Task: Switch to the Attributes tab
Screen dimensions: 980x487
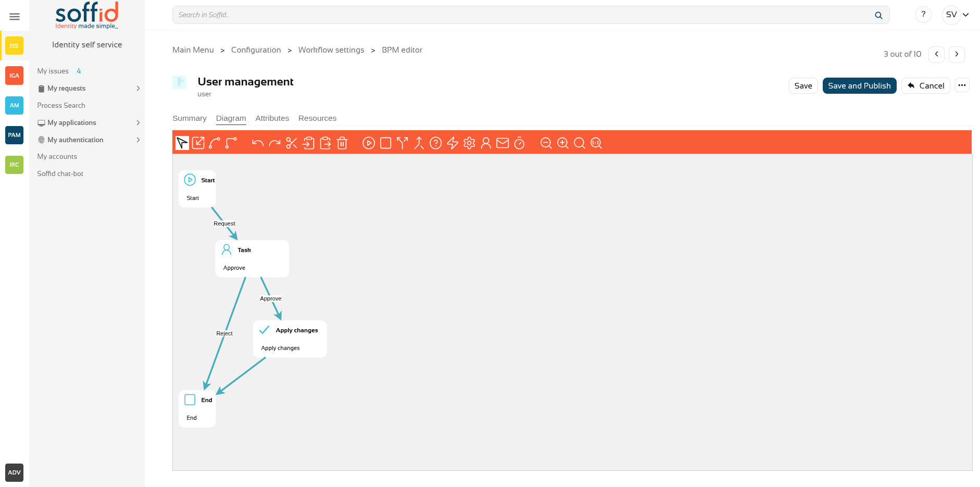Action: coord(272,118)
